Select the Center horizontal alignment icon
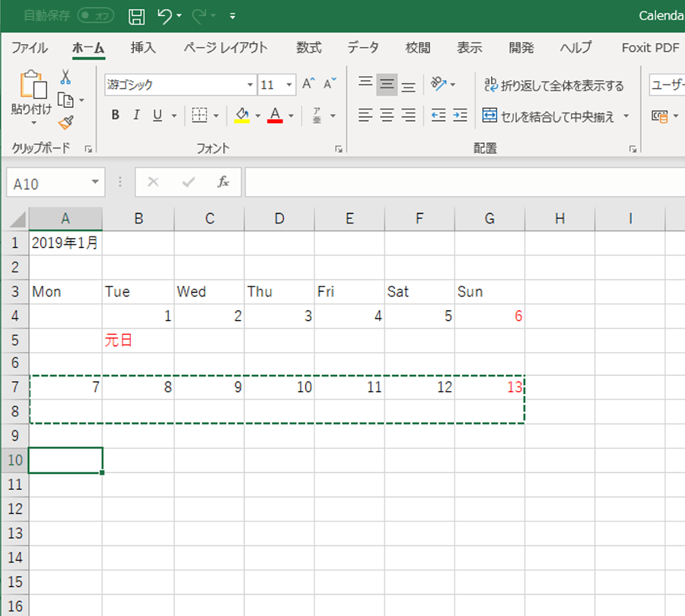Screen dimensions: 685x616 pos(387,116)
